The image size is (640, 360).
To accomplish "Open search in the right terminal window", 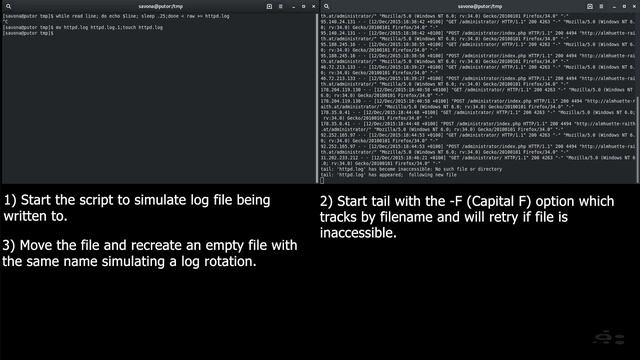I will click(x=327, y=7).
